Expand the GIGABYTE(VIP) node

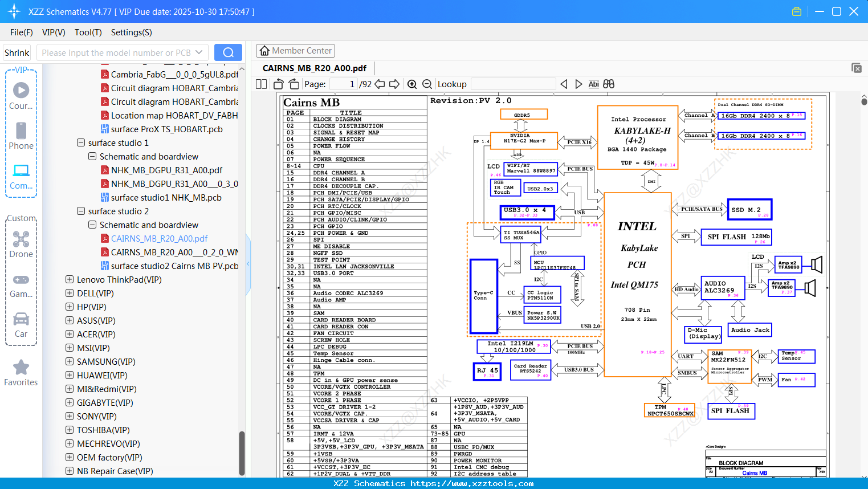tap(70, 402)
